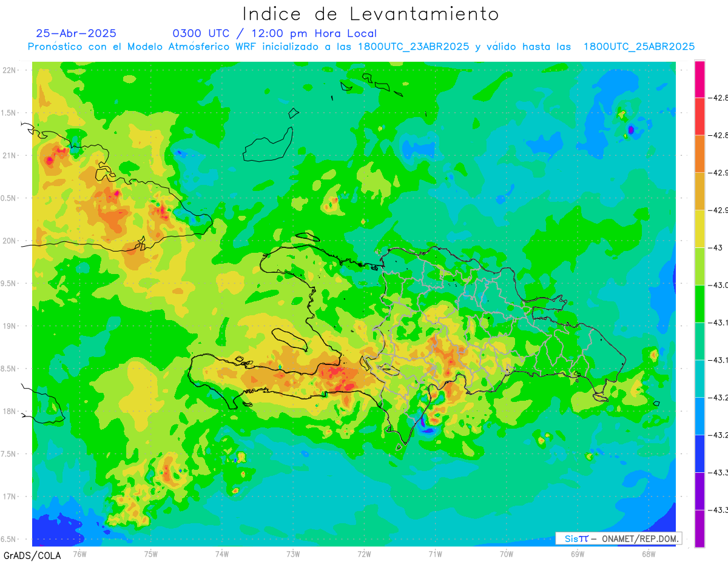
Task: Click the "71W" longitude label
Action: [x=435, y=554]
